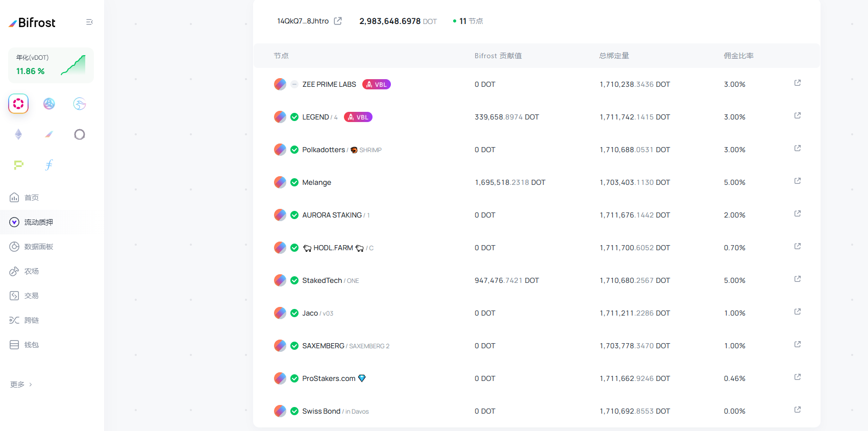
Task: Click the verified checkmark beside Melange
Action: 294,182
